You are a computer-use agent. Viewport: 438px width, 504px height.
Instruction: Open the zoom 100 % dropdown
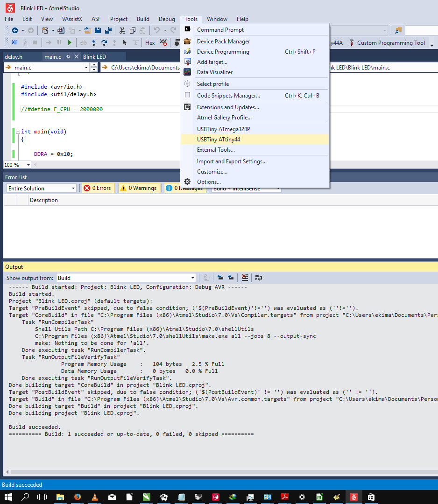[x=28, y=165]
